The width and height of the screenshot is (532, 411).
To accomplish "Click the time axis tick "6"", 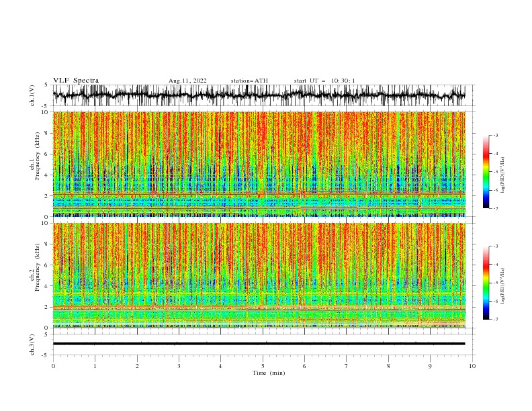I will [x=304, y=366].
